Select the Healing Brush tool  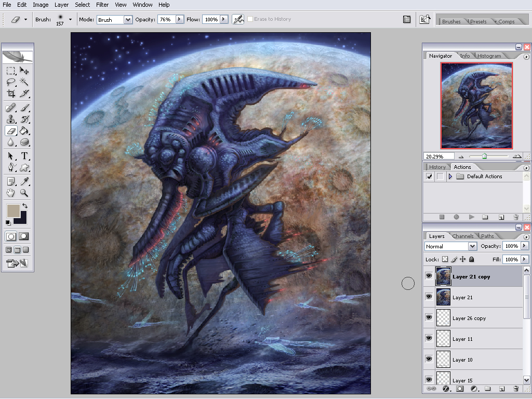point(11,108)
